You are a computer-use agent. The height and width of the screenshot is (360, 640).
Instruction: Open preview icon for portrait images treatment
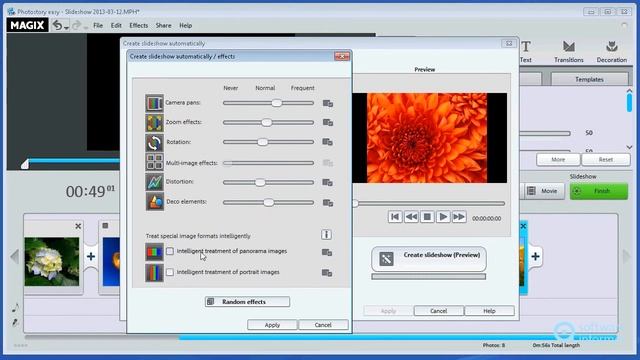(x=327, y=273)
